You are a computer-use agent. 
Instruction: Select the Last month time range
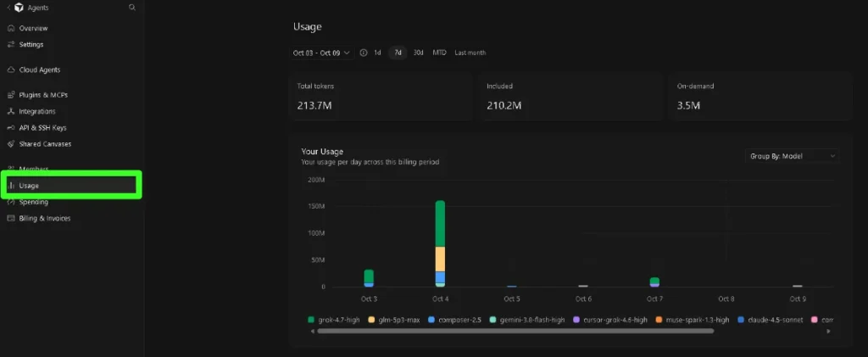(x=470, y=53)
